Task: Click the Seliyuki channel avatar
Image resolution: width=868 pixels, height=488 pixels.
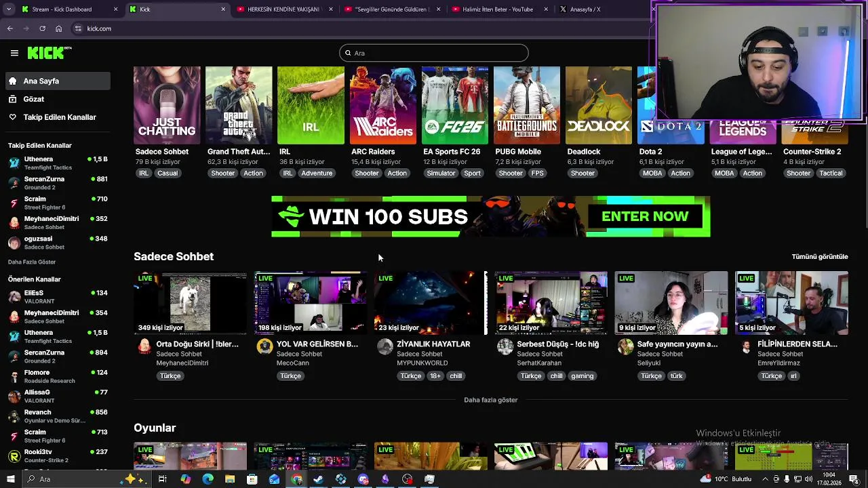Action: [625, 347]
